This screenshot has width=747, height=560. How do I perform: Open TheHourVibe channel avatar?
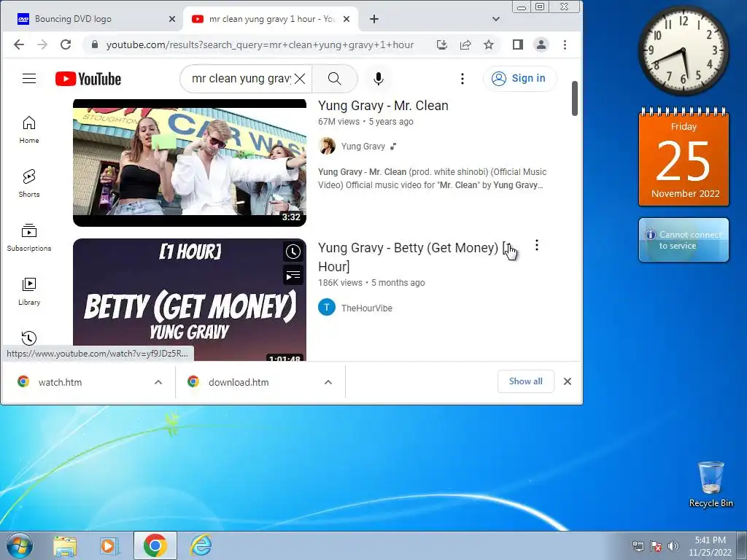point(327,308)
